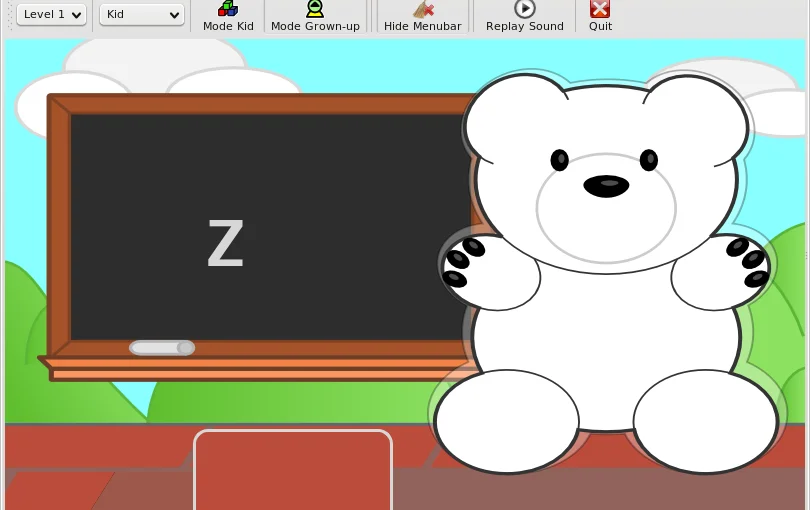810x510 pixels.
Task: Click the red rounded box below the blackboard
Action: coord(293,470)
